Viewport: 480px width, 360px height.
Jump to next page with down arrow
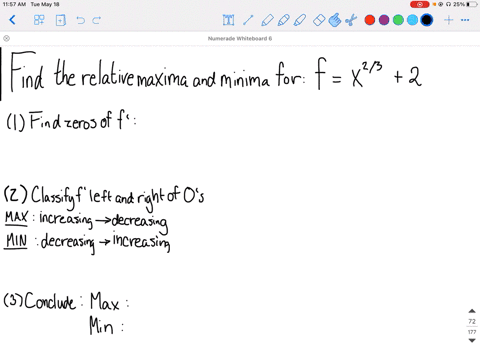(x=472, y=340)
